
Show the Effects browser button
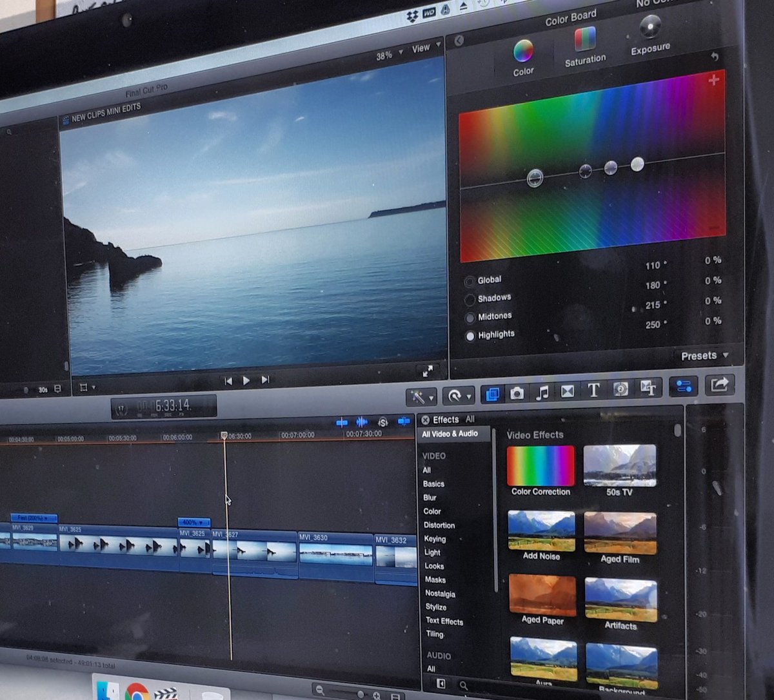[492, 393]
